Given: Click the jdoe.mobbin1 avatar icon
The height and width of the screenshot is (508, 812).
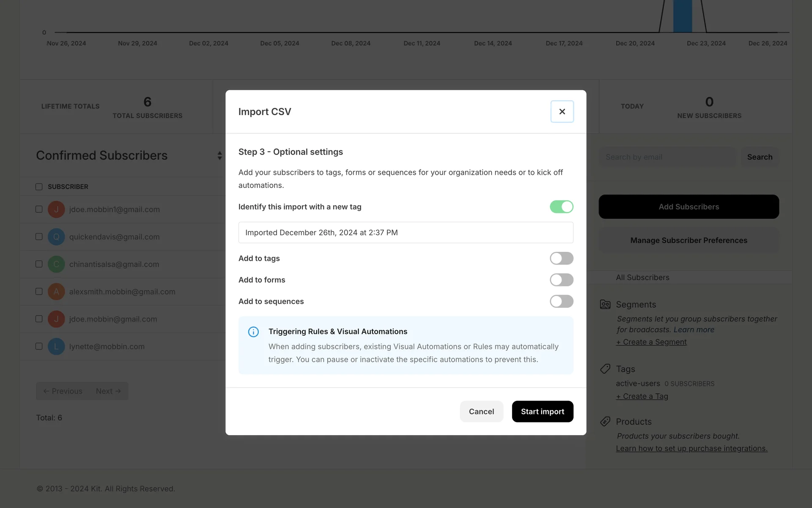Looking at the screenshot, I should coord(56,210).
